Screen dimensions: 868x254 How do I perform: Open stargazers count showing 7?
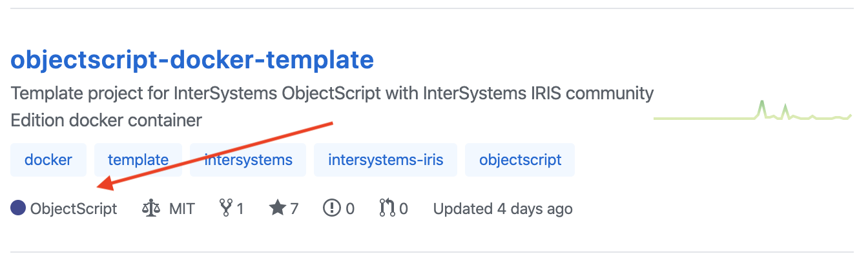(x=294, y=209)
